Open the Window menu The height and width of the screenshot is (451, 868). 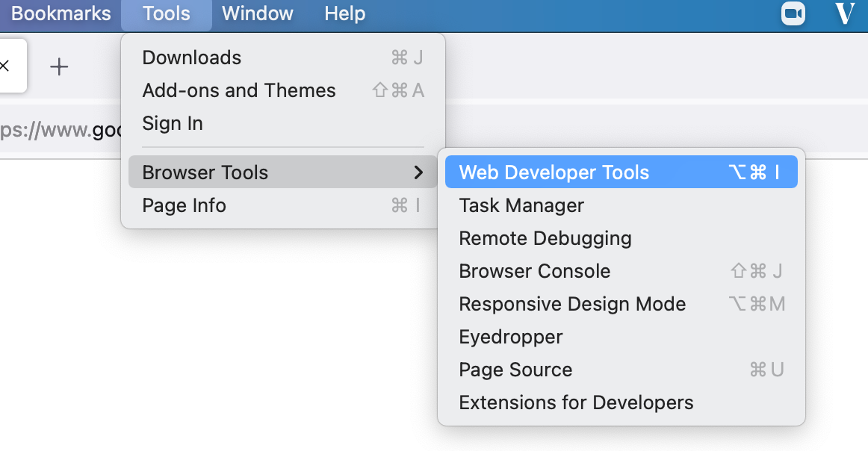click(x=257, y=13)
